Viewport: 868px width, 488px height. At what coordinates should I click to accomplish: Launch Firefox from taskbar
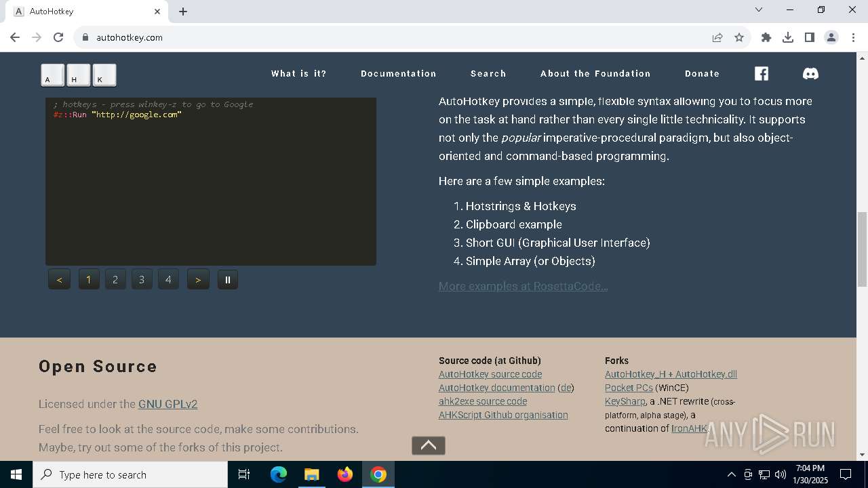345,474
